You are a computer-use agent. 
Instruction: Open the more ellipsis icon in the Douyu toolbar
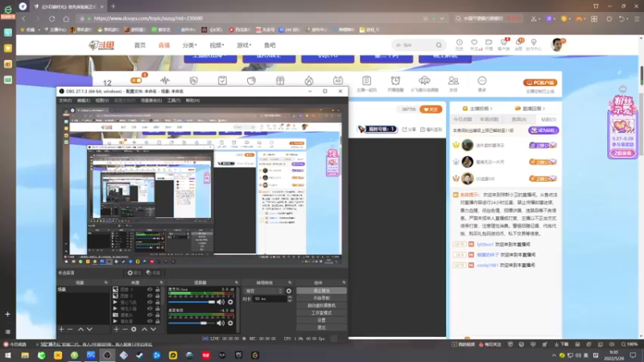click(x=481, y=80)
